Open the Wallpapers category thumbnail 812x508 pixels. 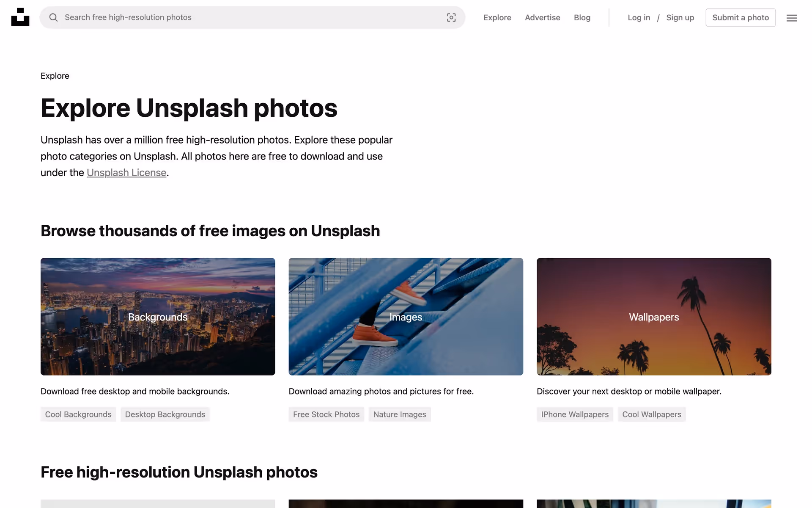pyautogui.click(x=654, y=316)
